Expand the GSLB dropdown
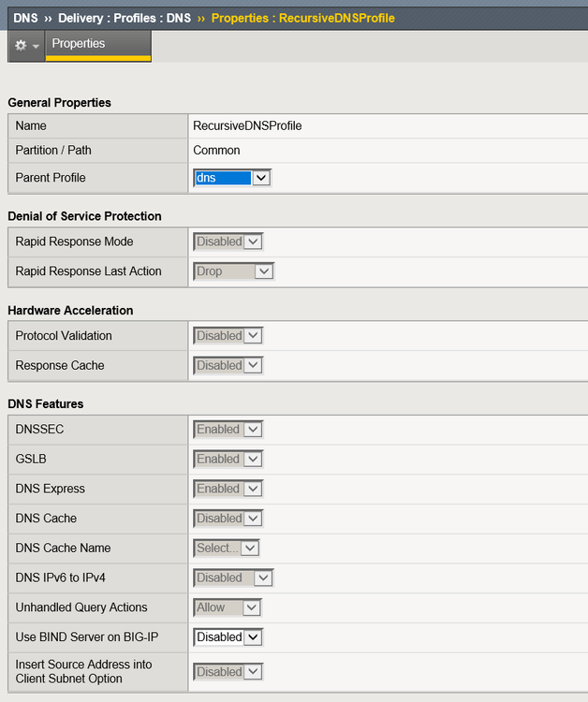 [x=228, y=460]
